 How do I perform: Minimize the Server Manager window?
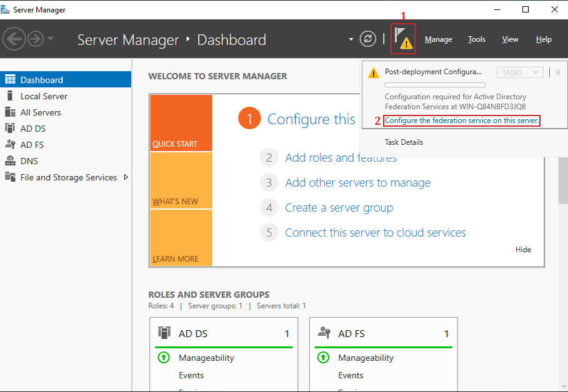(497, 9)
